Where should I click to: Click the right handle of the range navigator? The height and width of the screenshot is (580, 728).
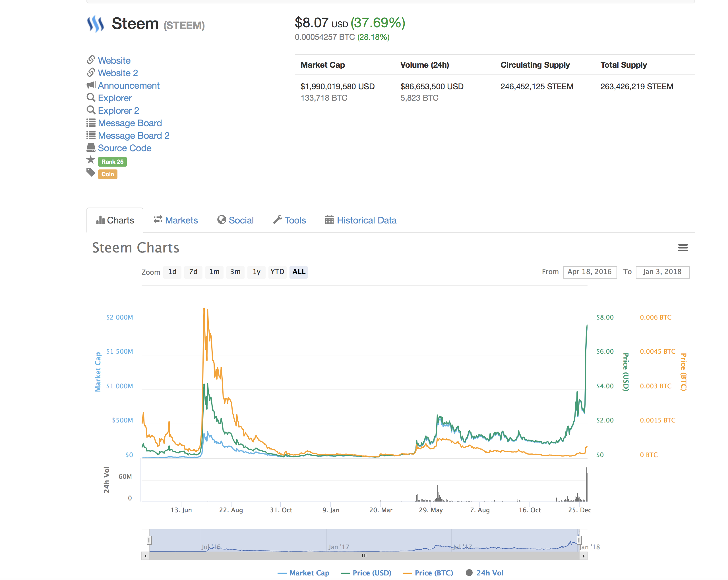click(x=579, y=540)
